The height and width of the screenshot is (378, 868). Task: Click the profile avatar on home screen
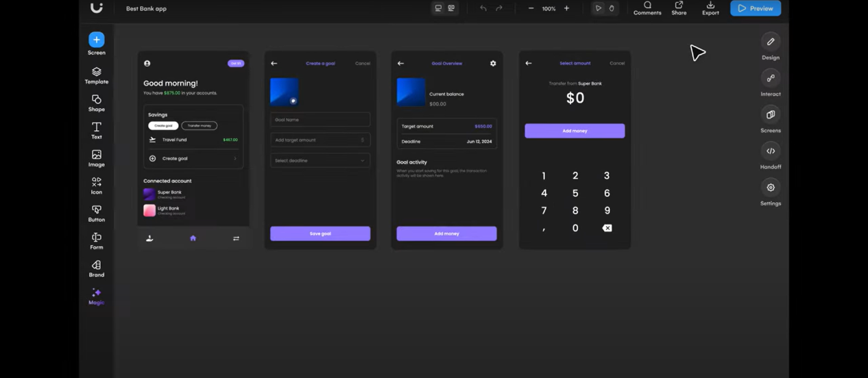tap(147, 63)
